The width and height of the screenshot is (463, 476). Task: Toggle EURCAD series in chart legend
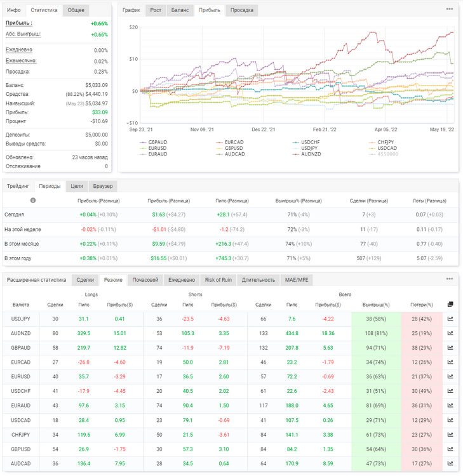pos(230,142)
